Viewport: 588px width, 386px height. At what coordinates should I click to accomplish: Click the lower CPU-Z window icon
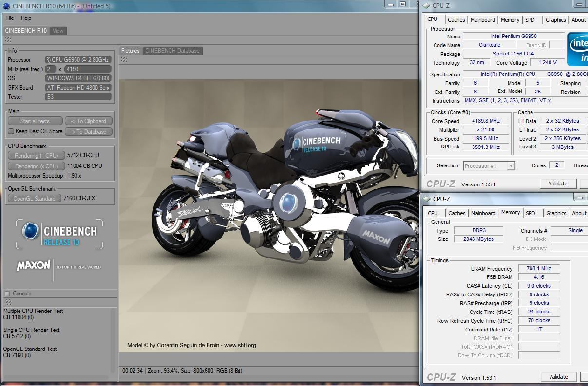coord(427,199)
